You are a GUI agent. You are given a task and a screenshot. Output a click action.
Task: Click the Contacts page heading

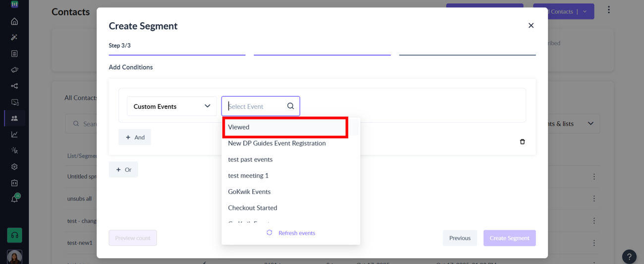coord(71,12)
